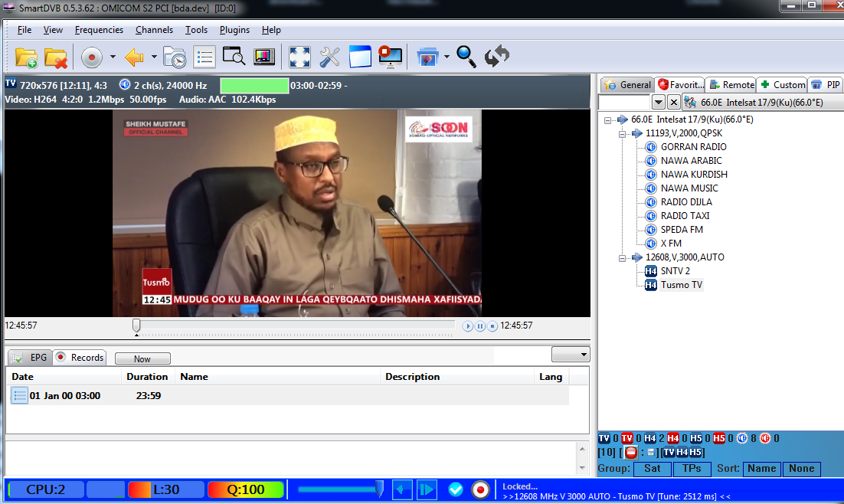Collapse the 12608,V,3000,AUTO transponder node
The width and height of the screenshot is (844, 504).
coord(622,258)
